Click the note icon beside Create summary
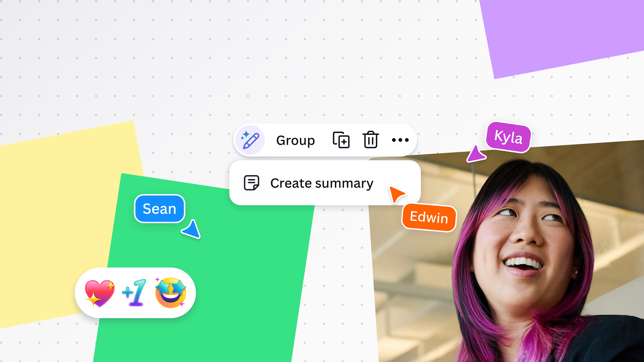The width and height of the screenshot is (644, 362). pyautogui.click(x=252, y=183)
